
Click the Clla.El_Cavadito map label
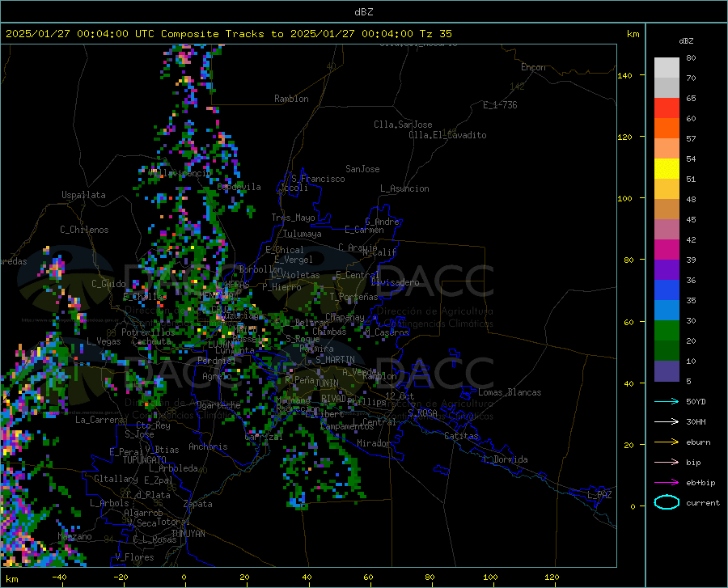pos(447,135)
